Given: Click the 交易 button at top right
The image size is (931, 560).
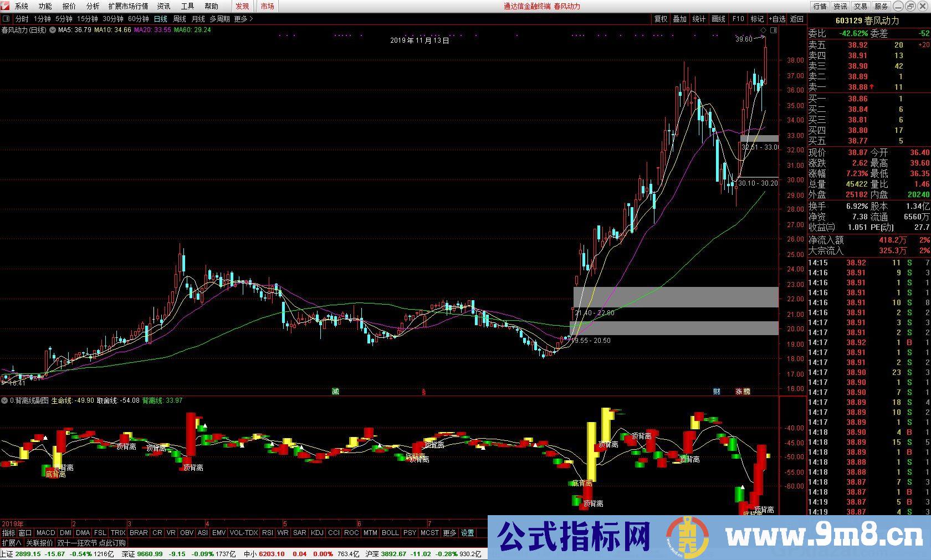Looking at the screenshot, I should click(860, 6).
